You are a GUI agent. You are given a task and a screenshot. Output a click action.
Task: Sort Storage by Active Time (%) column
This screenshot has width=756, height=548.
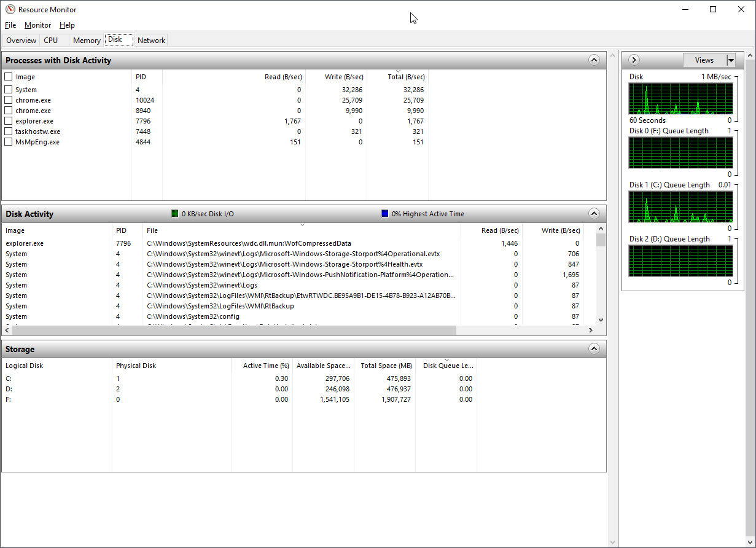point(262,366)
